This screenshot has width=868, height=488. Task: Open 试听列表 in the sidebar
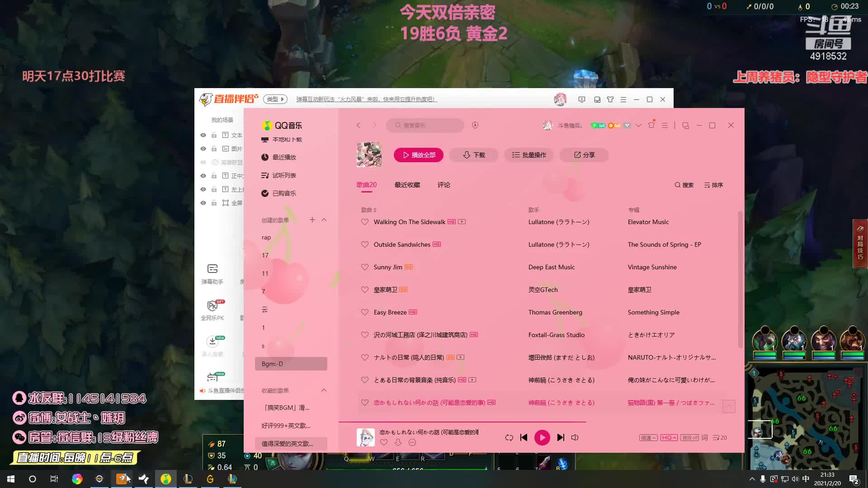point(279,175)
